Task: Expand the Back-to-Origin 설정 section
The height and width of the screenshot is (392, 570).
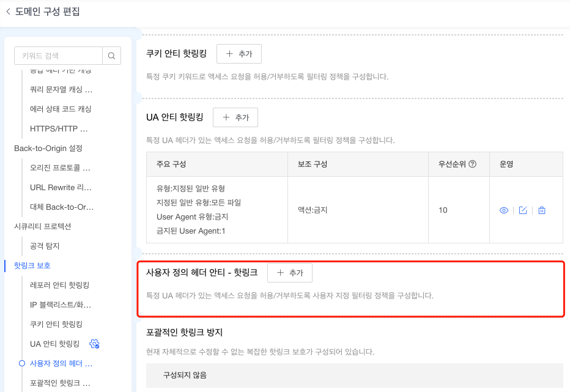Action: 48,148
